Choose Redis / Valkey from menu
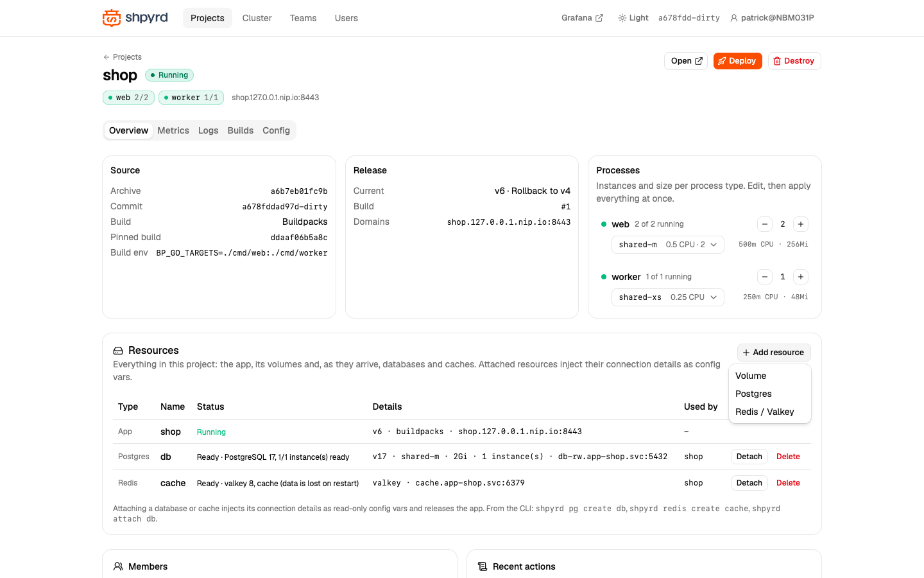 (x=770, y=412)
